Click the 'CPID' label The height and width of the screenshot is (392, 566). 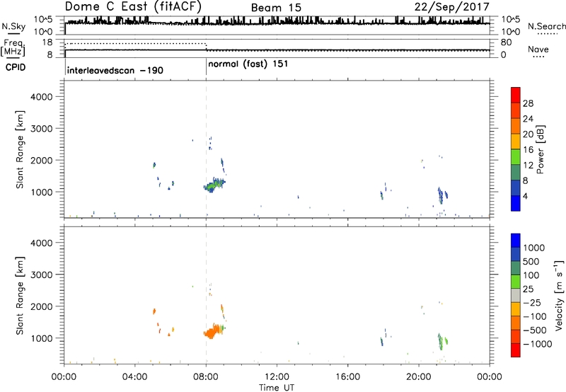pos(15,67)
